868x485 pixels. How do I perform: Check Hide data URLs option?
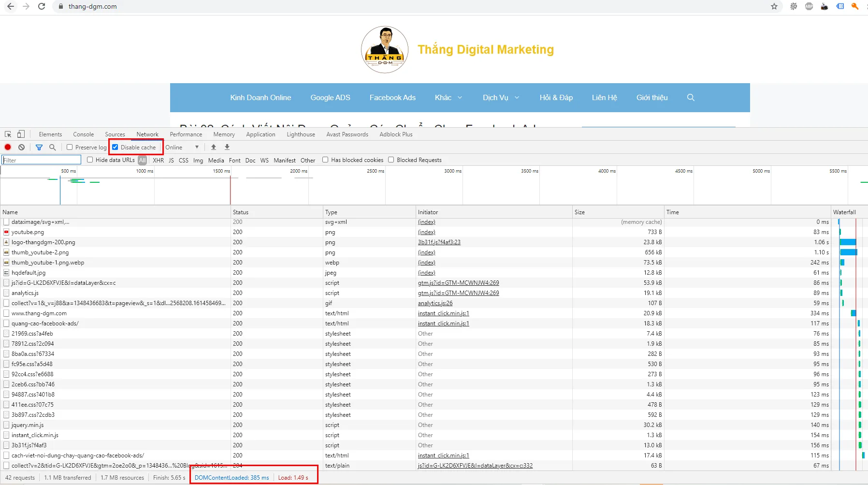[x=90, y=160]
